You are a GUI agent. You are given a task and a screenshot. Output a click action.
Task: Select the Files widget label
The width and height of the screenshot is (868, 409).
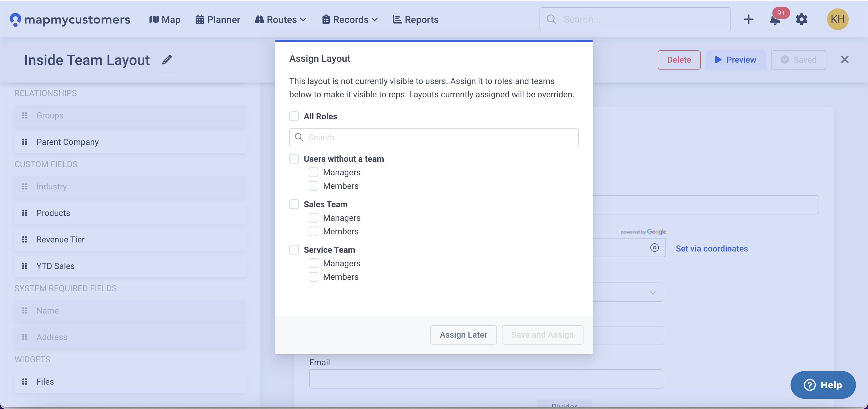[45, 382]
